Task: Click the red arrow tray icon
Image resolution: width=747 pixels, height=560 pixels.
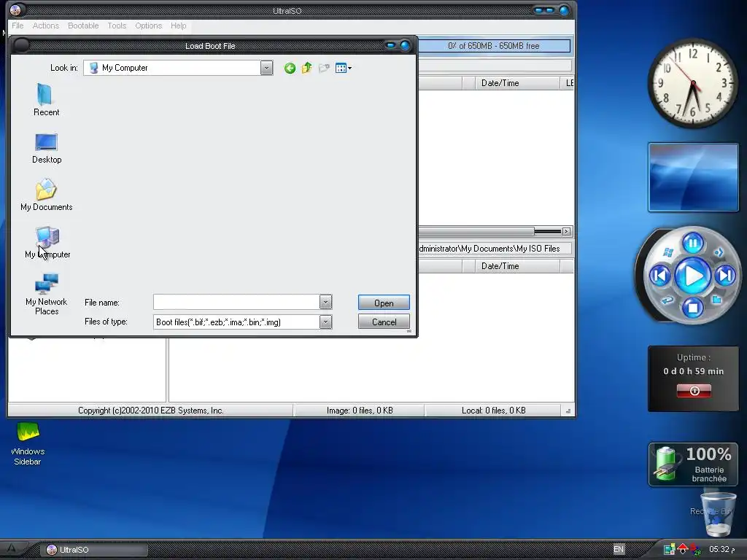Action: coord(683,548)
